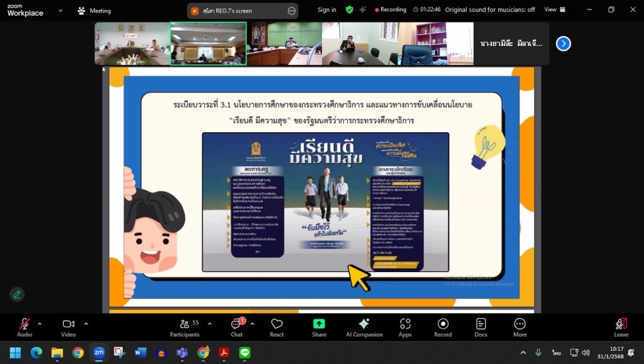Image resolution: width=644 pixels, height=364 pixels.
Task: Expand the Participants options caret
Action: (x=210, y=324)
